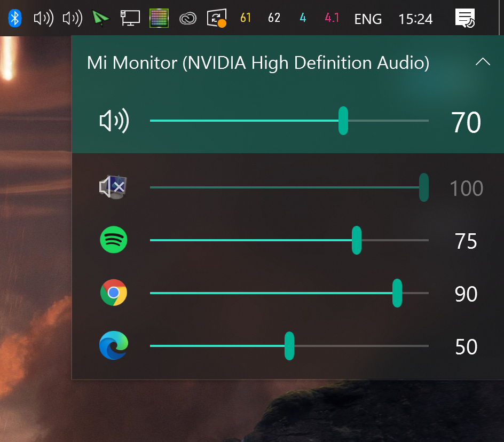The image size is (504, 442).
Task: Open the clock showing 15:24
Action: point(415,19)
